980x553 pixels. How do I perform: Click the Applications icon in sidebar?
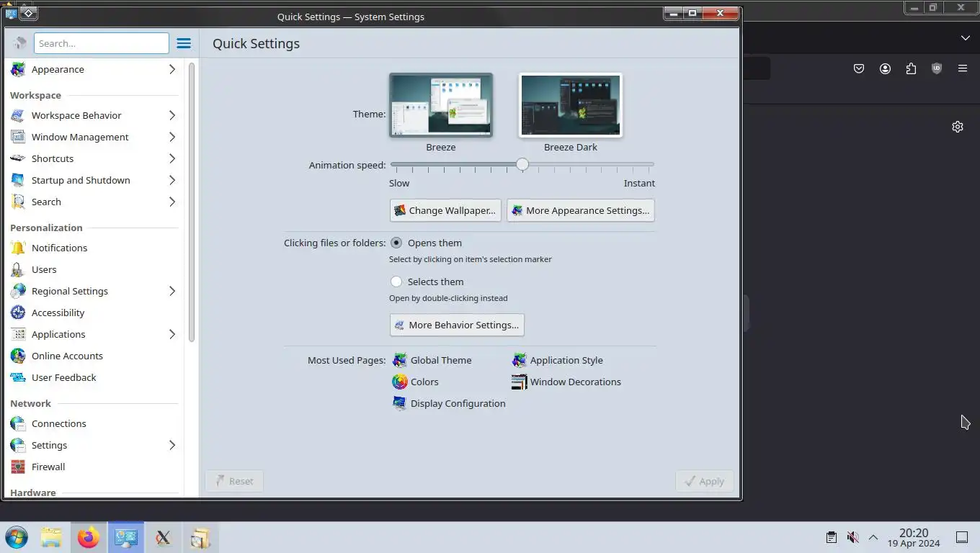click(18, 334)
